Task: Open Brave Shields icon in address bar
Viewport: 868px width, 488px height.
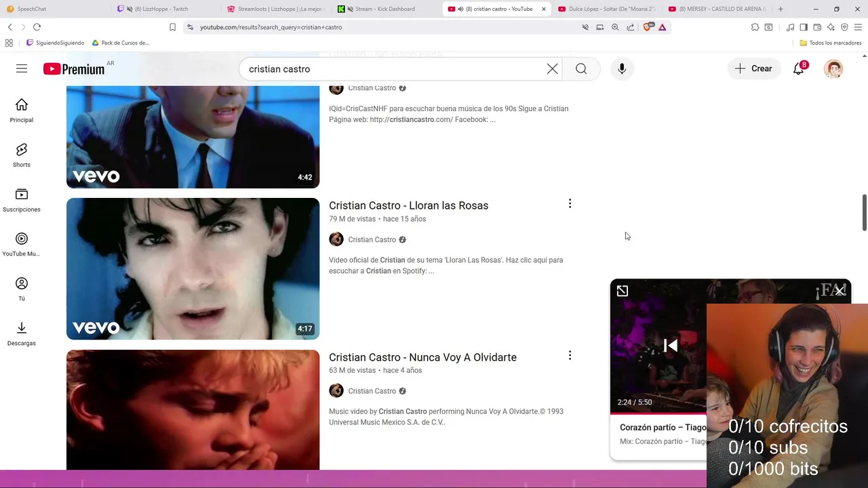Action: point(647,27)
